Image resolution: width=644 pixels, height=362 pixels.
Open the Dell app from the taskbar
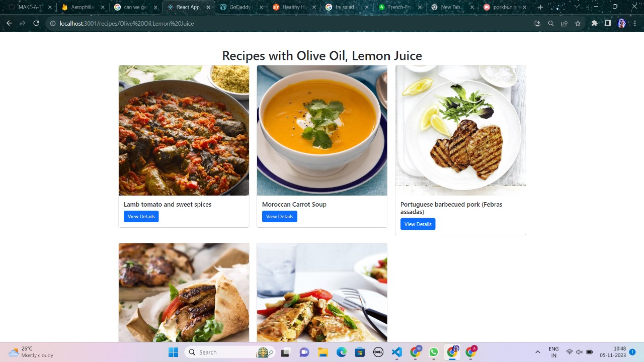click(x=378, y=352)
